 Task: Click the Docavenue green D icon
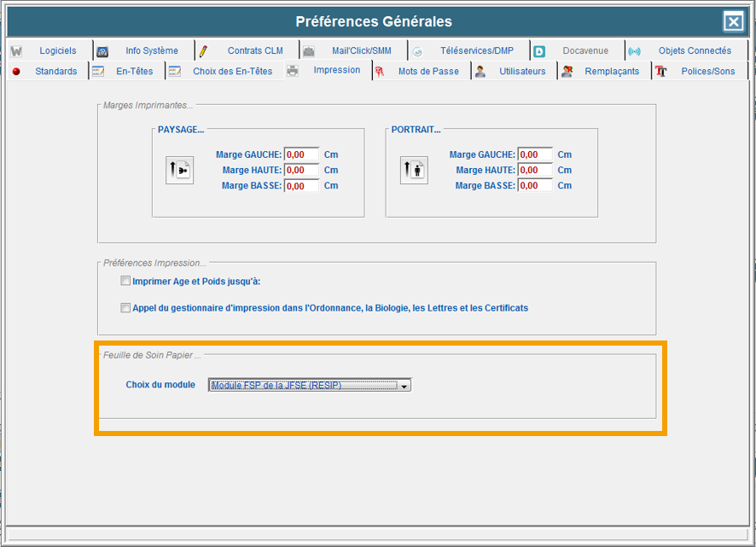point(539,51)
